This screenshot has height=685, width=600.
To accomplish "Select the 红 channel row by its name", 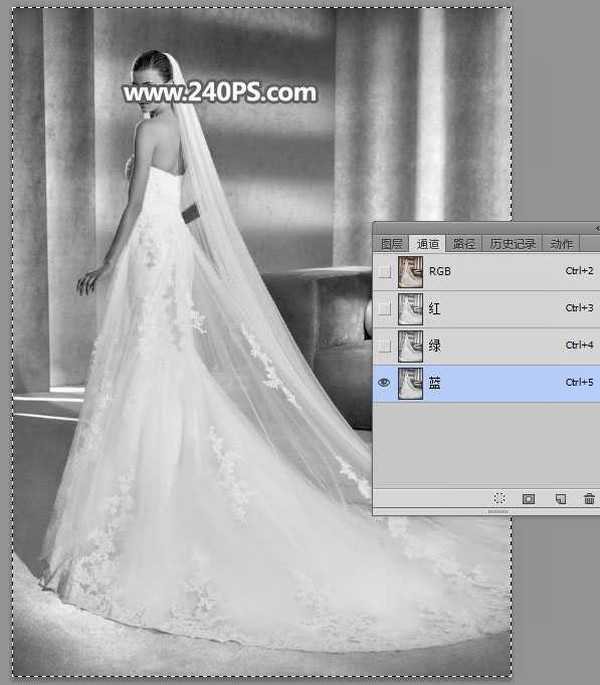I will (x=435, y=309).
